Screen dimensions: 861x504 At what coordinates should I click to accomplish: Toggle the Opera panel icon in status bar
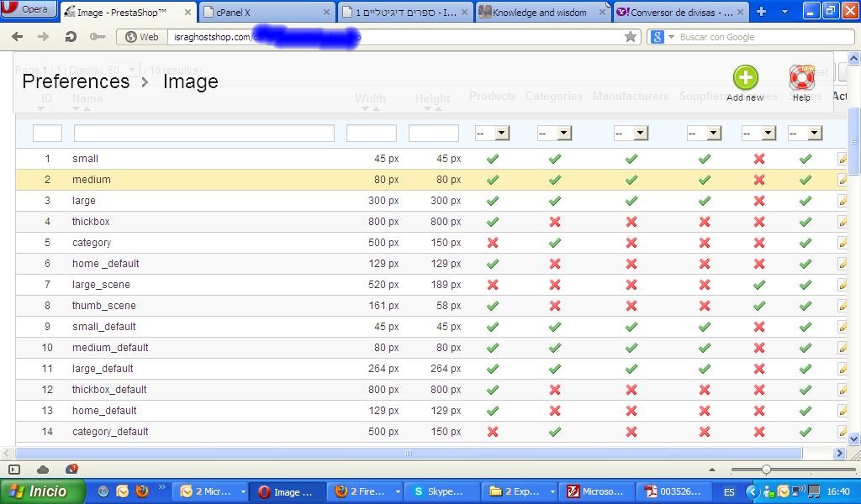[x=14, y=470]
